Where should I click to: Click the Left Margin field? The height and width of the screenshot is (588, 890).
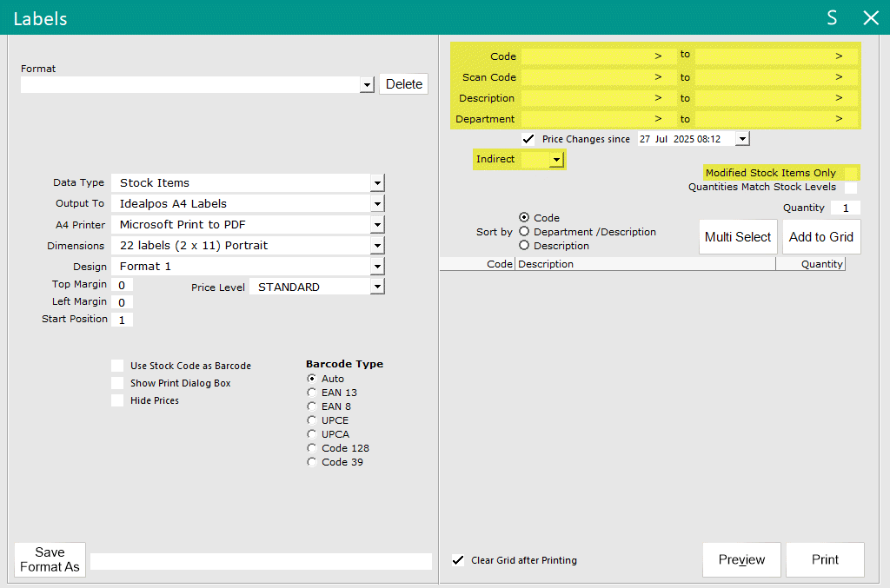[x=122, y=303]
